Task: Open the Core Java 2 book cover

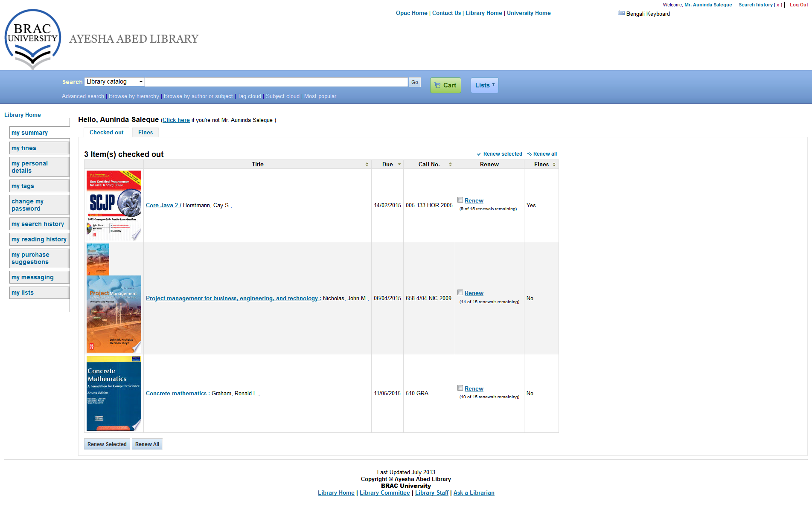Action: (114, 206)
